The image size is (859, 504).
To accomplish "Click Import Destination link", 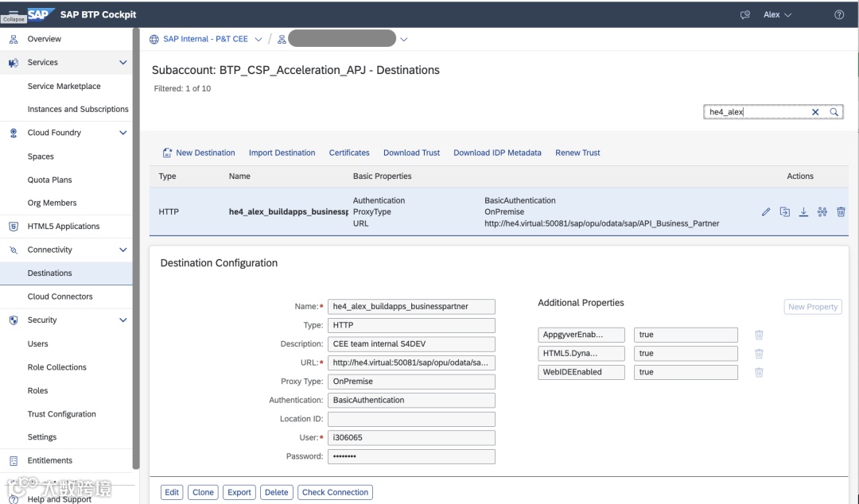I will (x=282, y=153).
